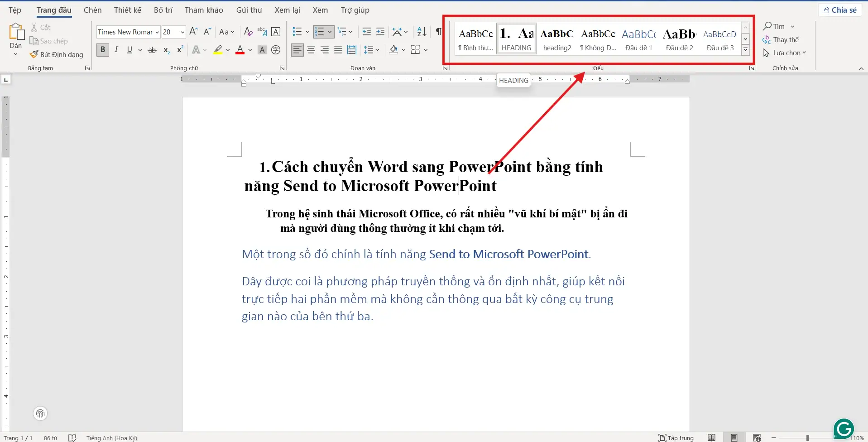868x442 pixels.
Task: Click the Increase Indent icon
Action: [x=380, y=32]
